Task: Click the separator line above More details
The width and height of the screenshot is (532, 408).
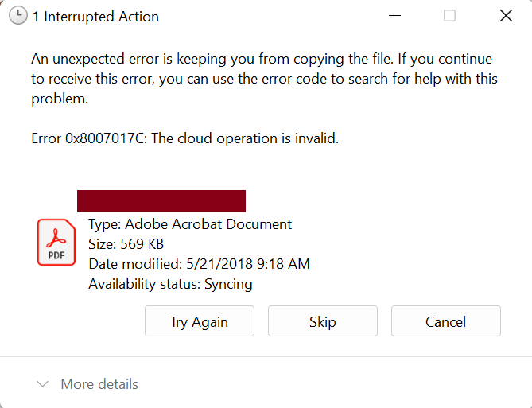Action: 266,356
